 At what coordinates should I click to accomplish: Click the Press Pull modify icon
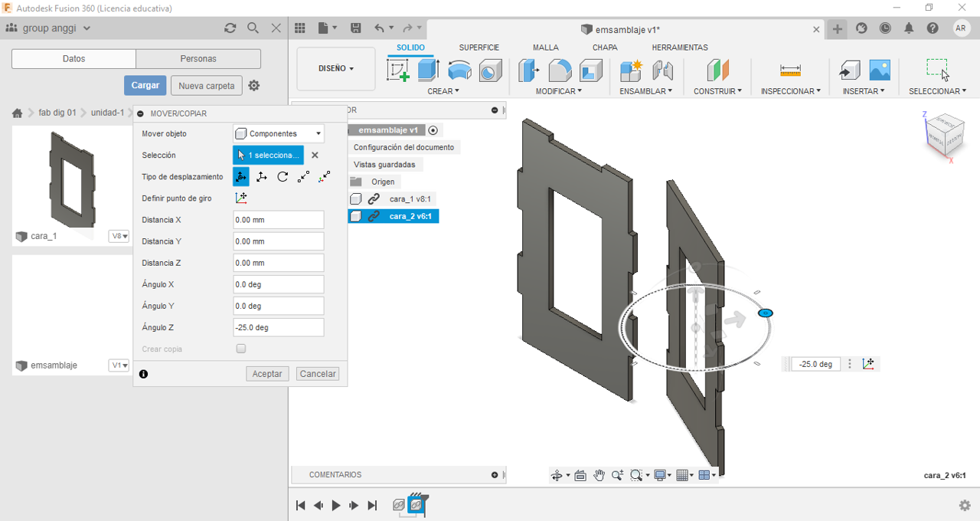tap(529, 70)
